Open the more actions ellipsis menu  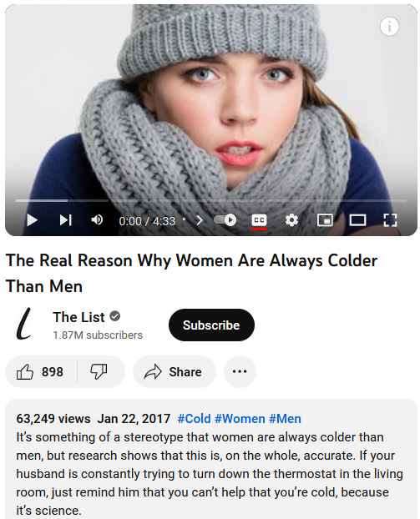[x=240, y=371]
